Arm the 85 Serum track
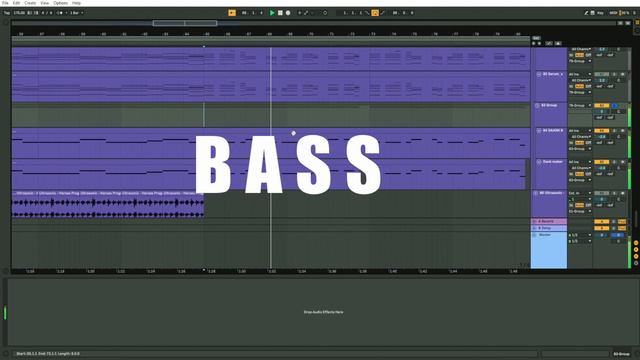640x360 pixels. [622, 74]
